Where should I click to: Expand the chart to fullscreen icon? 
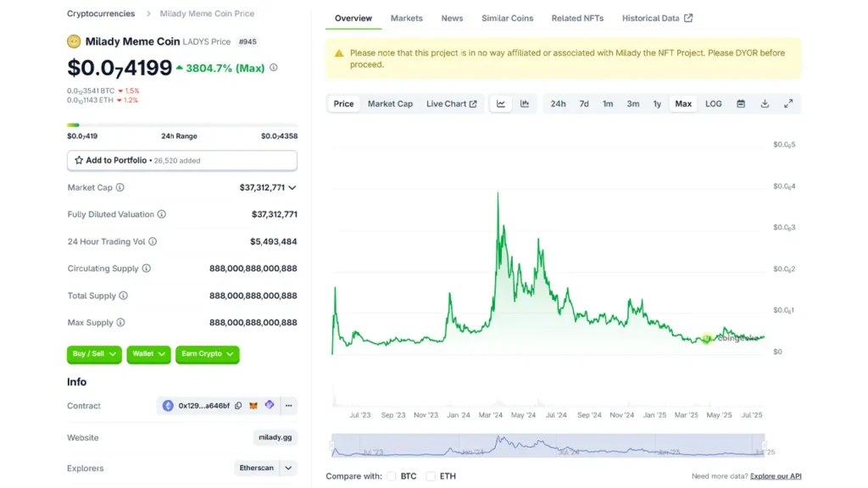788,103
